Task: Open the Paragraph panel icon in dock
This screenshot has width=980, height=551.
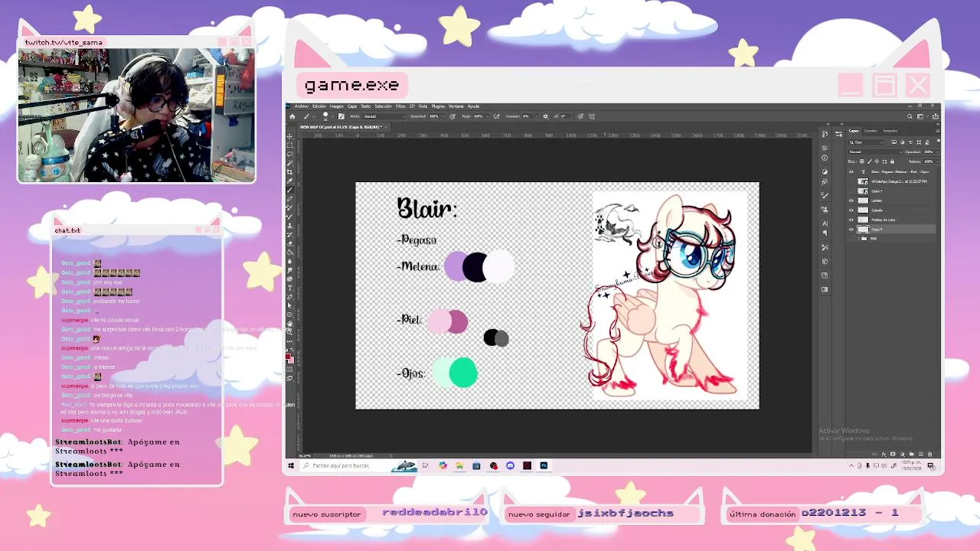Action: (825, 233)
